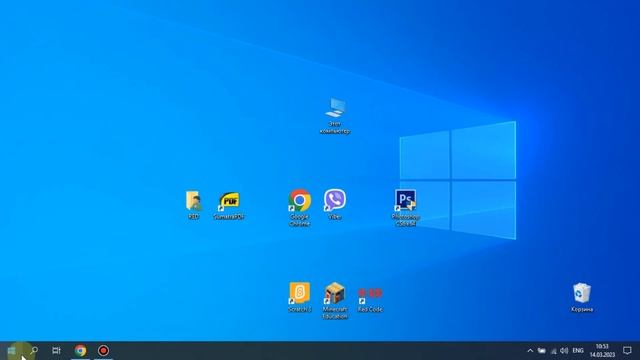Open the volume speaker tray icon
The height and width of the screenshot is (360, 640).
coord(564,351)
